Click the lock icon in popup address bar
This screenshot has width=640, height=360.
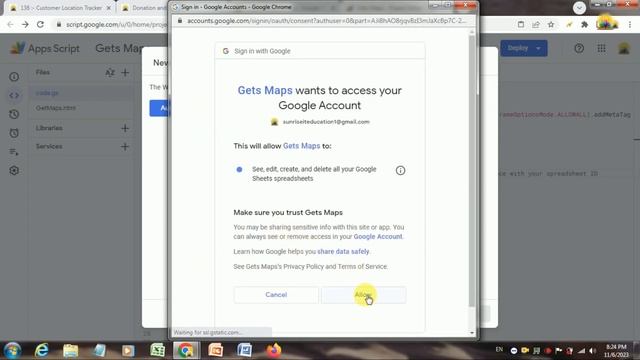pyautogui.click(x=180, y=20)
